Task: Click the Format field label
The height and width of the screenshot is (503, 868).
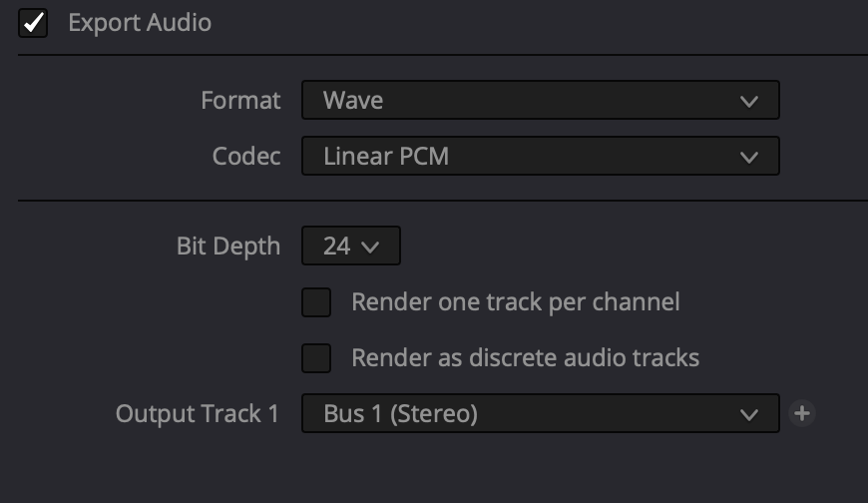Action: click(x=240, y=101)
